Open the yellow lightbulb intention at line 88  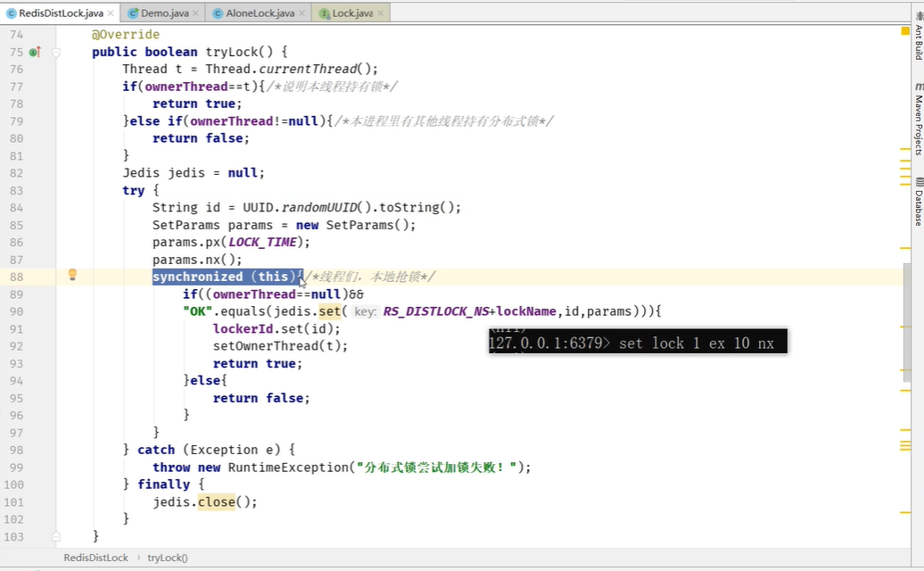(x=72, y=274)
